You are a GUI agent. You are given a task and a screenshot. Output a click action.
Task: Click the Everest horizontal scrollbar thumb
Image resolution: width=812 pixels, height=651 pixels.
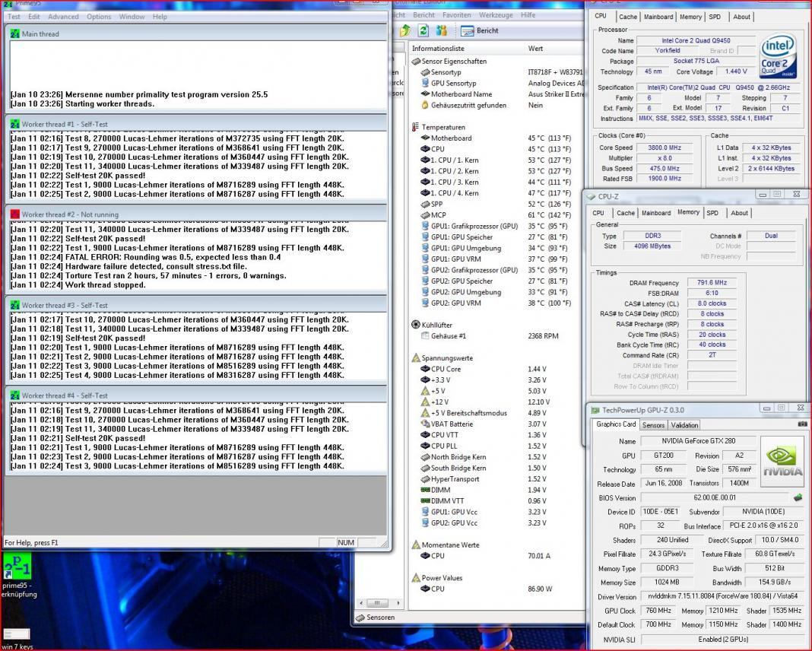[378, 603]
